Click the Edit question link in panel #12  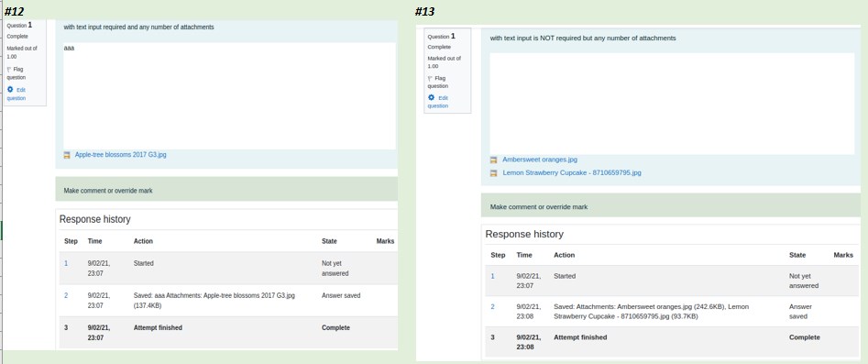[16, 94]
